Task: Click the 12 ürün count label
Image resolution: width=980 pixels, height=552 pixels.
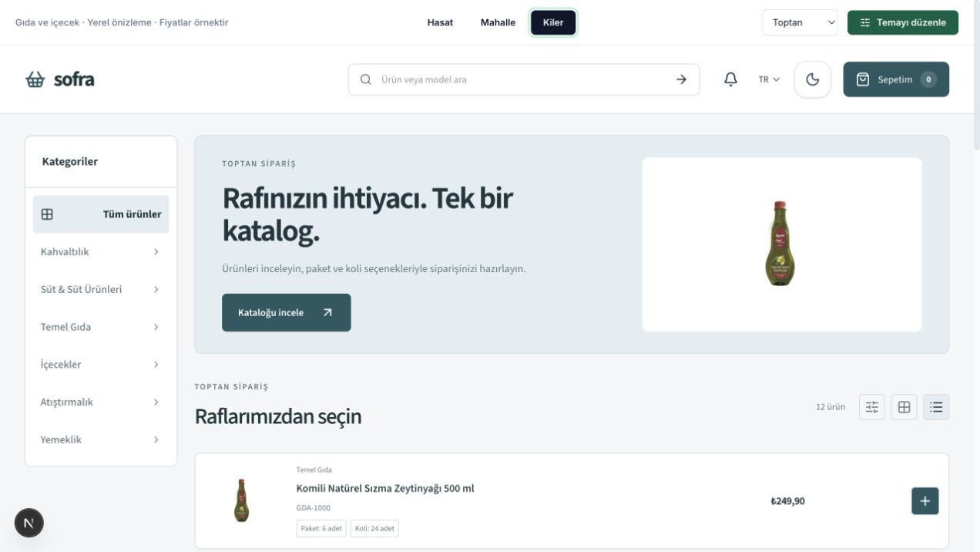Action: pos(831,407)
